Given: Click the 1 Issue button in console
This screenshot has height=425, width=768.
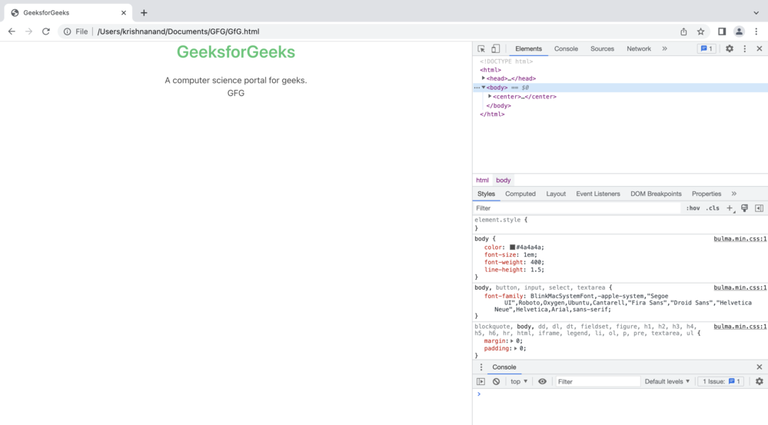Looking at the screenshot, I should 721,381.
